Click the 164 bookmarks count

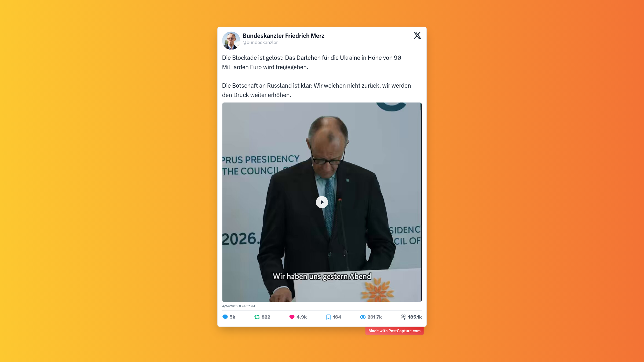coord(337,317)
